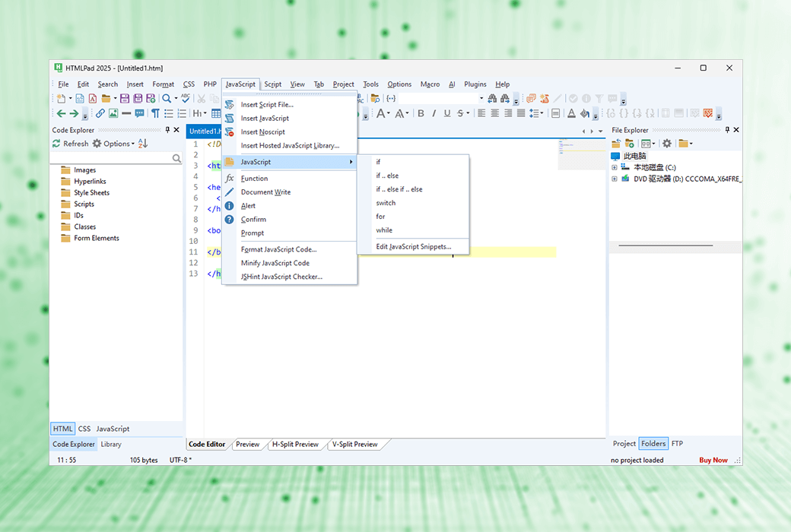Click the green Forward arrow icon
Screen dimensions: 791x532
[75, 113]
